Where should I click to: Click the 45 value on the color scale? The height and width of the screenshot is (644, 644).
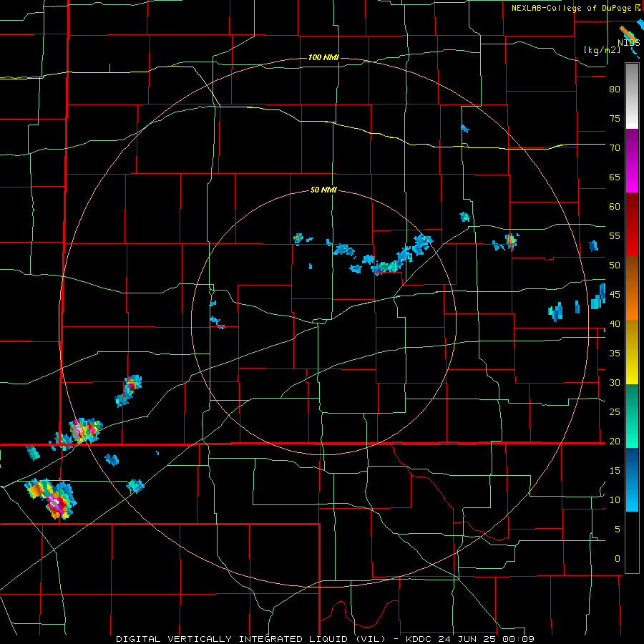(615, 295)
